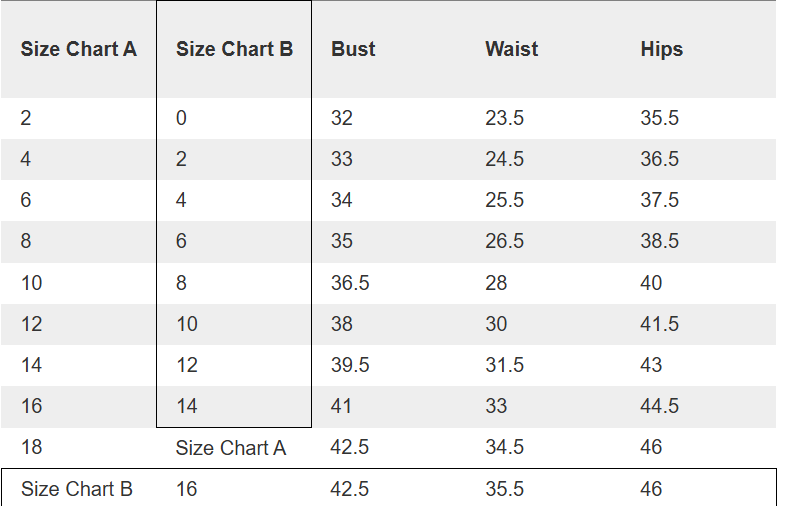
Task: Click waist value 34.5
Action: pyautogui.click(x=504, y=447)
